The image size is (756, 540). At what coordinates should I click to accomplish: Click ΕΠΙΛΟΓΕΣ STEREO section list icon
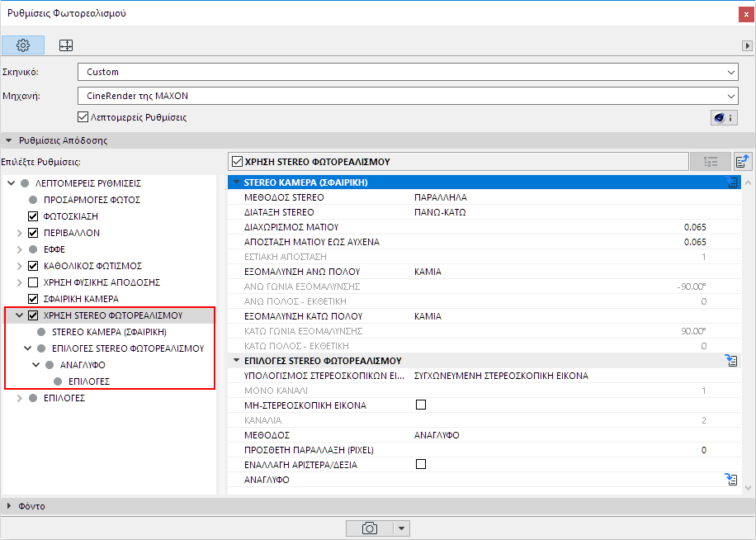pos(732,361)
